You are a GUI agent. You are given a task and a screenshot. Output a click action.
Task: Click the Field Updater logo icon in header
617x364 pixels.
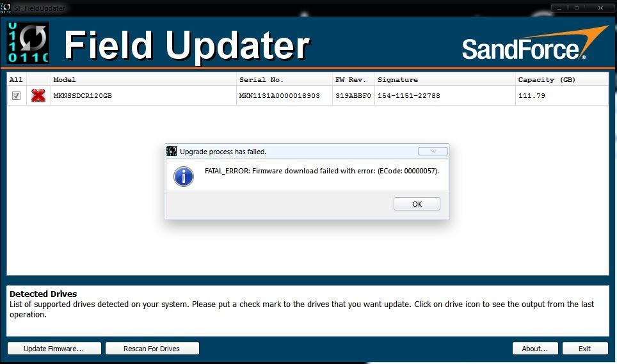(x=28, y=42)
